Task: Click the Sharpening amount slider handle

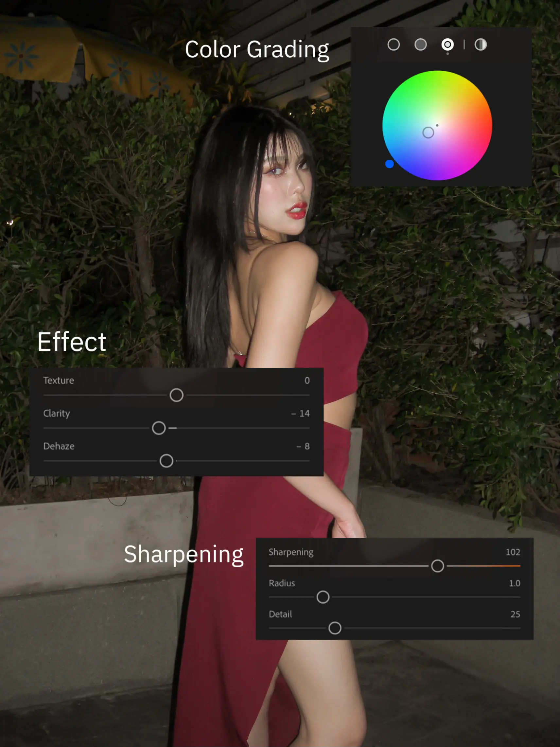Action: click(x=437, y=566)
